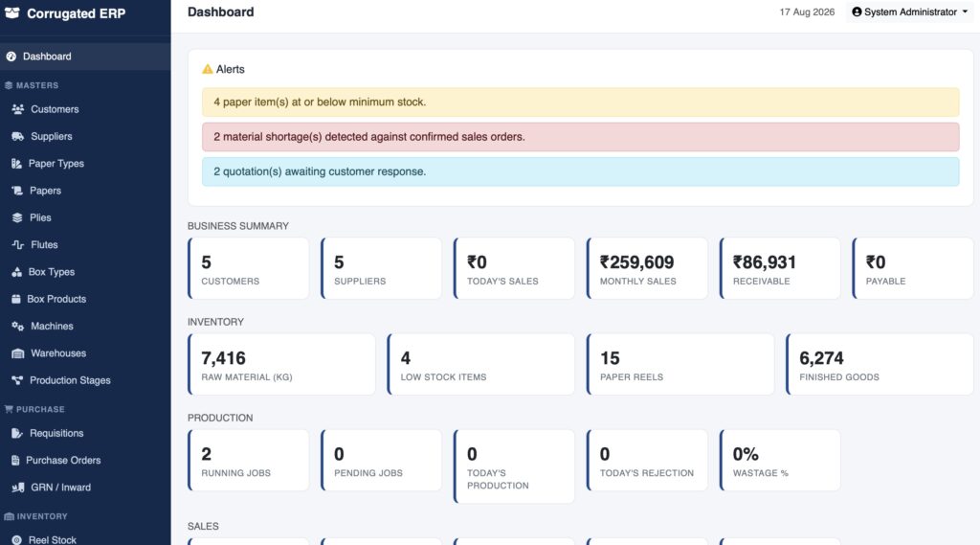Navigate to Paper Types

point(85,164)
